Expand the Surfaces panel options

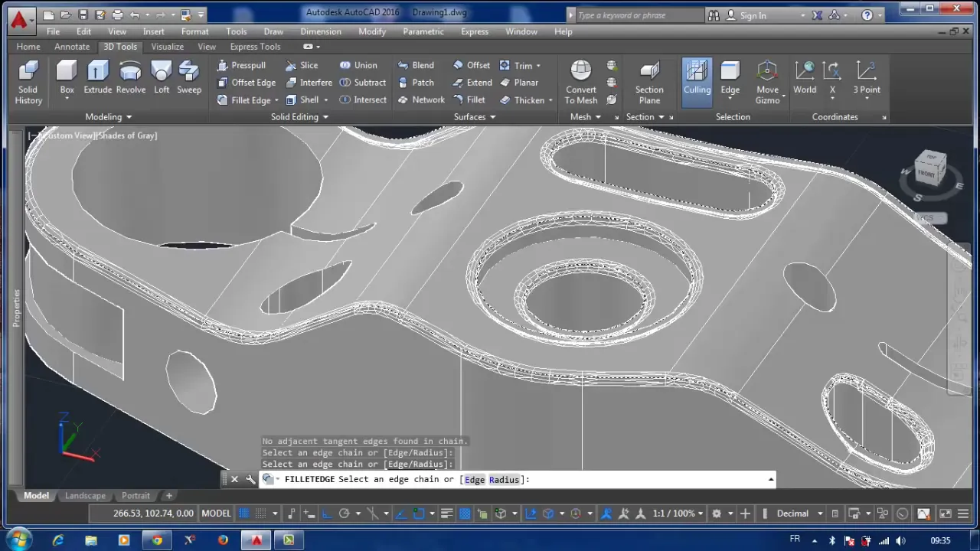(492, 116)
